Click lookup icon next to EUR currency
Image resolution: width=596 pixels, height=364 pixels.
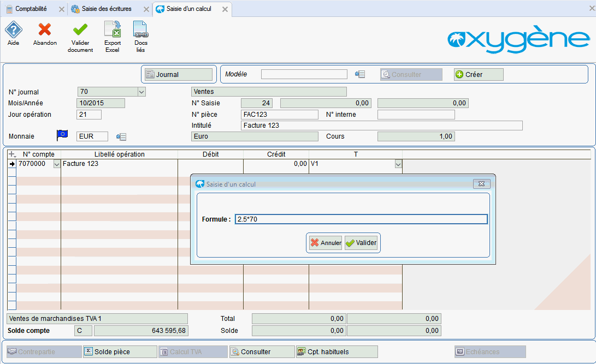click(x=121, y=136)
